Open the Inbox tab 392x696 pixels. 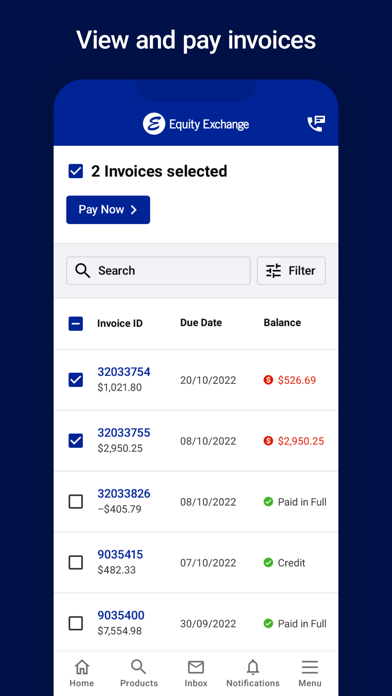click(x=196, y=673)
